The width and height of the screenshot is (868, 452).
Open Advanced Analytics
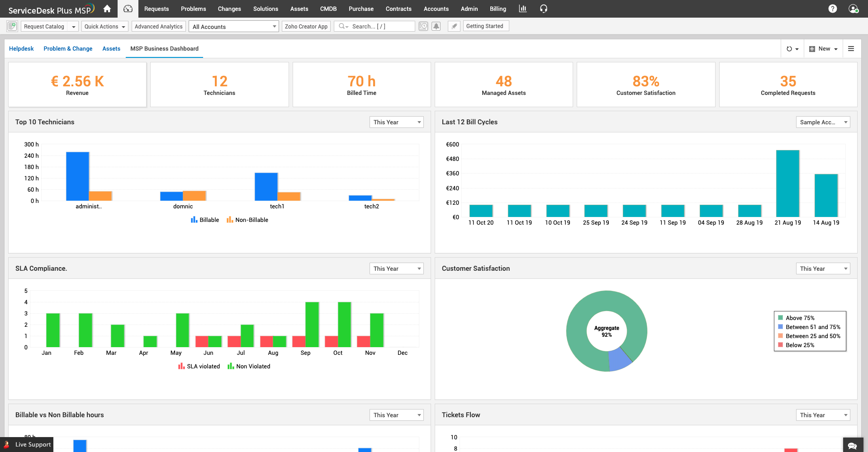click(158, 26)
